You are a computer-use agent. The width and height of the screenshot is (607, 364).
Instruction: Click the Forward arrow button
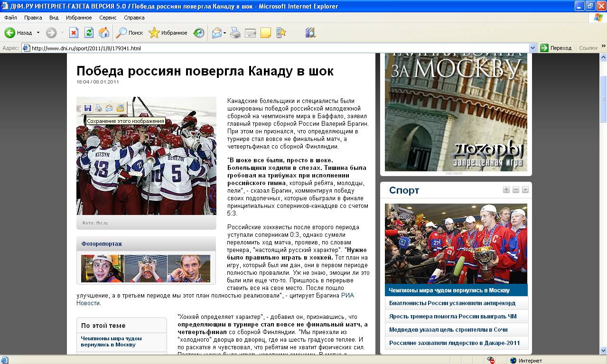click(x=51, y=33)
